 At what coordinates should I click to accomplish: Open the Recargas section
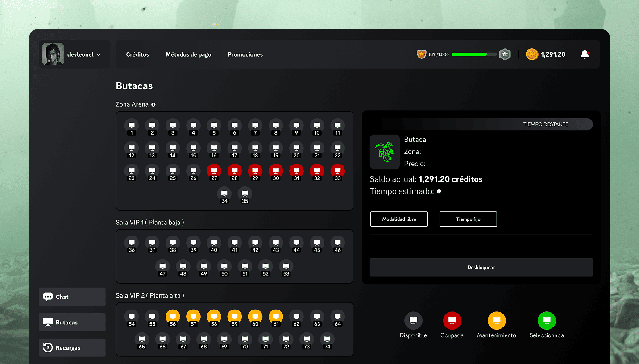[x=72, y=347]
